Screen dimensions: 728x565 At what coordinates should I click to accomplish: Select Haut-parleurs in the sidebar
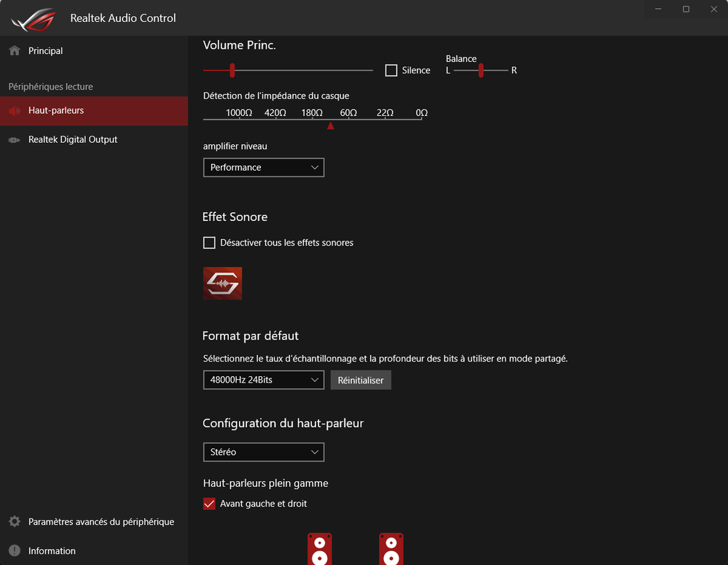pyautogui.click(x=94, y=111)
